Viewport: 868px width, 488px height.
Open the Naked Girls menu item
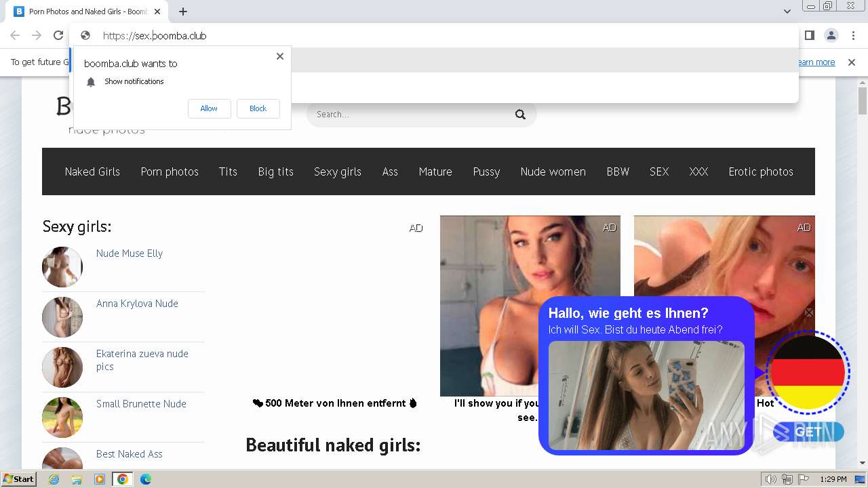tap(92, 171)
